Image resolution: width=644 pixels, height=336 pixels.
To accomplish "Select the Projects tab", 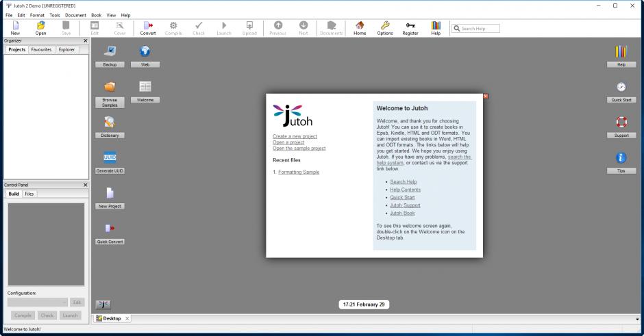I will pos(17,50).
